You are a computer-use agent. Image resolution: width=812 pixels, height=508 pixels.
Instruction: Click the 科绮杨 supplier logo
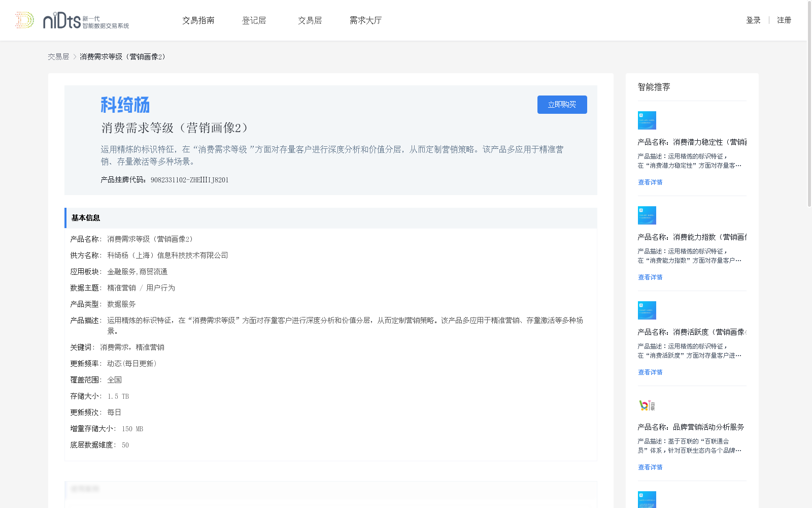(x=125, y=105)
